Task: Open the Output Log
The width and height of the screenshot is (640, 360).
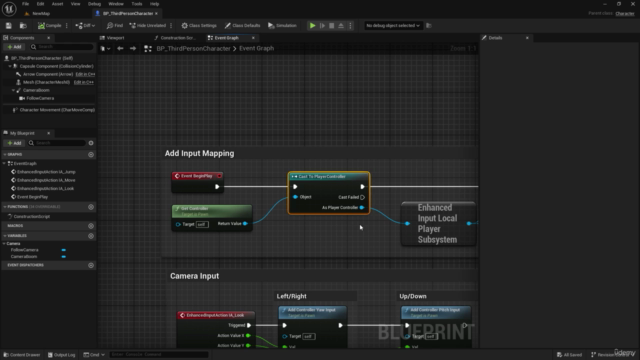Action: (62, 355)
